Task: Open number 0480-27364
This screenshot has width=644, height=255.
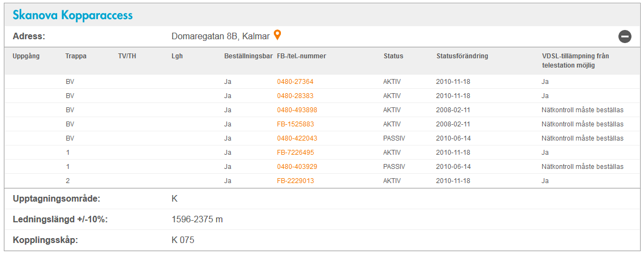Action: click(295, 81)
